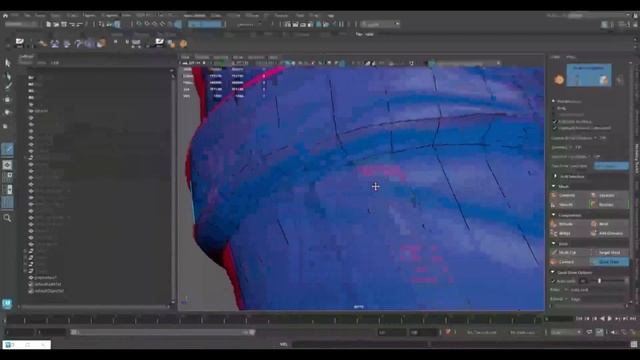
Task: Click the time slider frame ruler
Action: click(x=273, y=320)
